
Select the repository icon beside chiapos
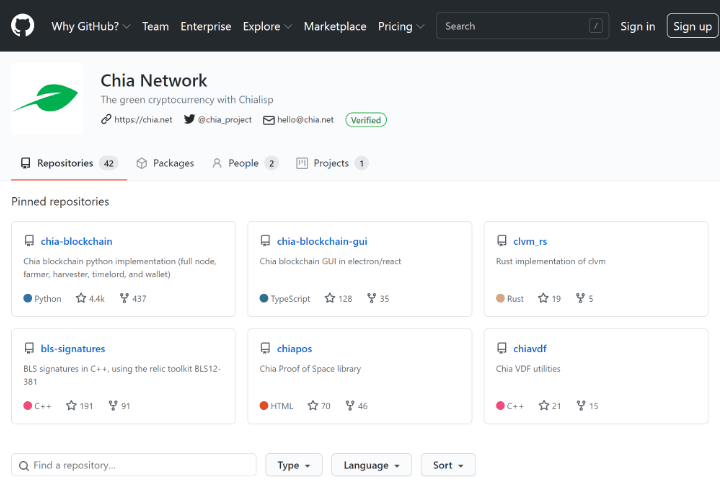(x=265, y=348)
